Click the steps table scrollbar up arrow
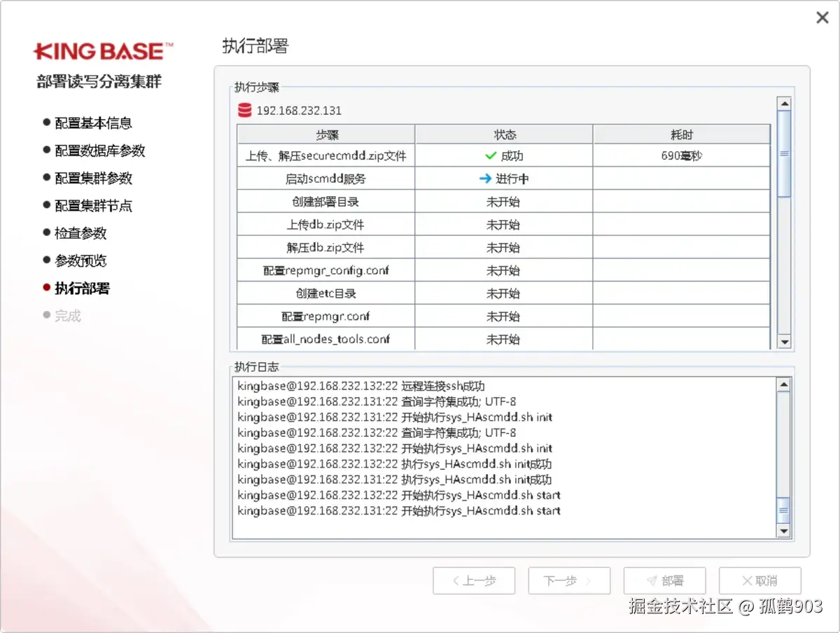 pos(785,104)
